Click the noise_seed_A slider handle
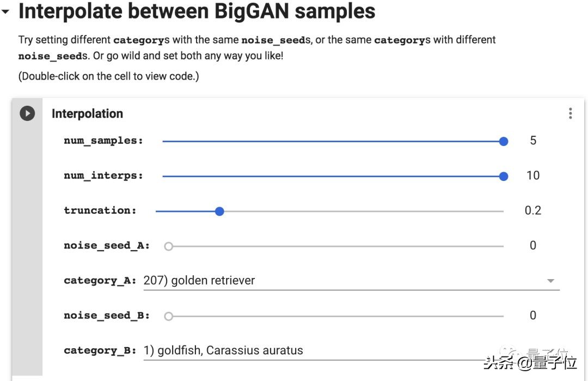This screenshot has width=588, height=381. (x=169, y=246)
